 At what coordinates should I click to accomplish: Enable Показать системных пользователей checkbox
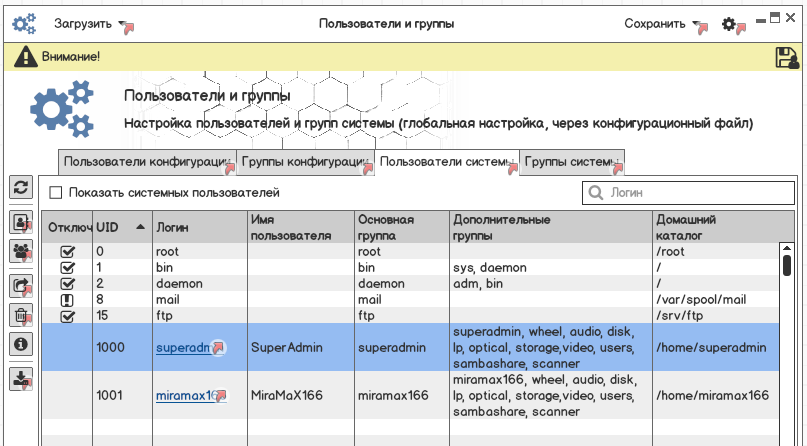56,193
